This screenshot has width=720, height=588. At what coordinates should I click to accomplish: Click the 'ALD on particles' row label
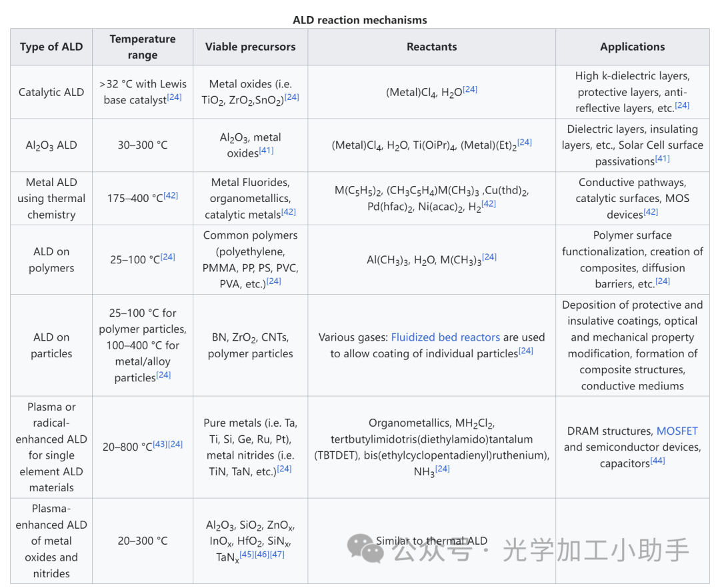coord(51,345)
